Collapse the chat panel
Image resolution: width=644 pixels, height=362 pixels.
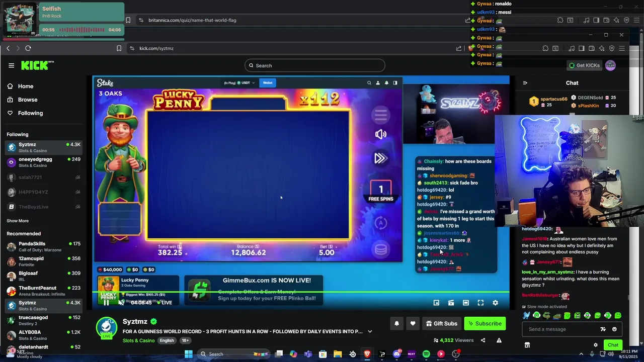point(525,83)
